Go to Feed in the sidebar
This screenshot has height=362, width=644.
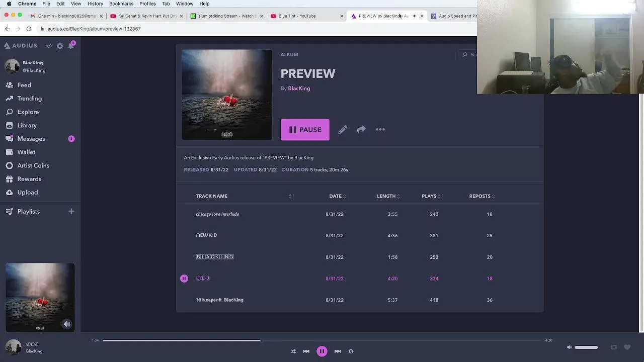click(x=24, y=85)
